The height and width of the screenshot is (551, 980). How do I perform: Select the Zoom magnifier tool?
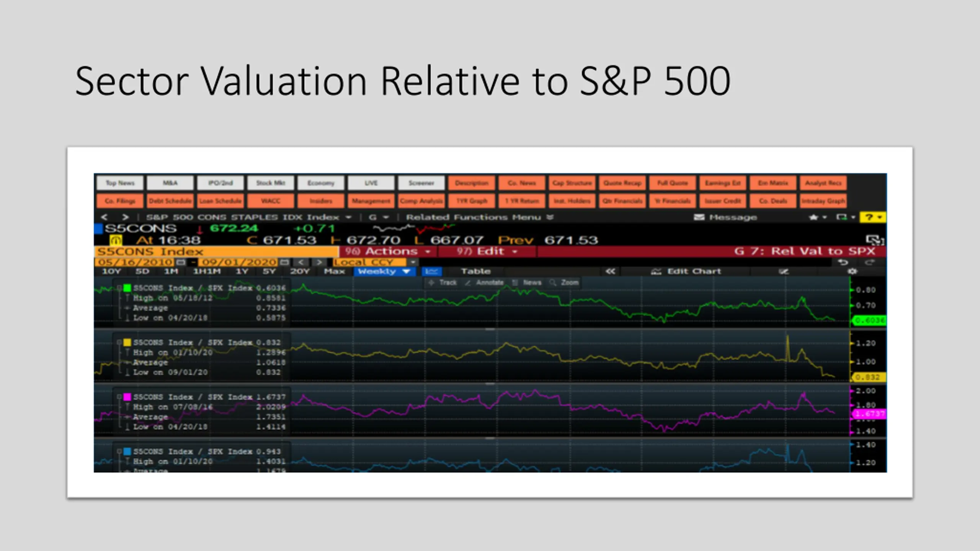[x=564, y=282]
